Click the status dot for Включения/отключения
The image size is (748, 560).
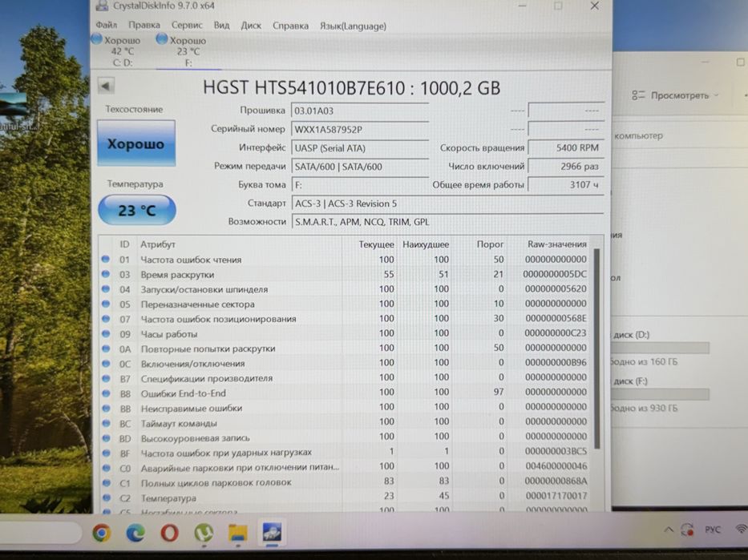point(106,363)
